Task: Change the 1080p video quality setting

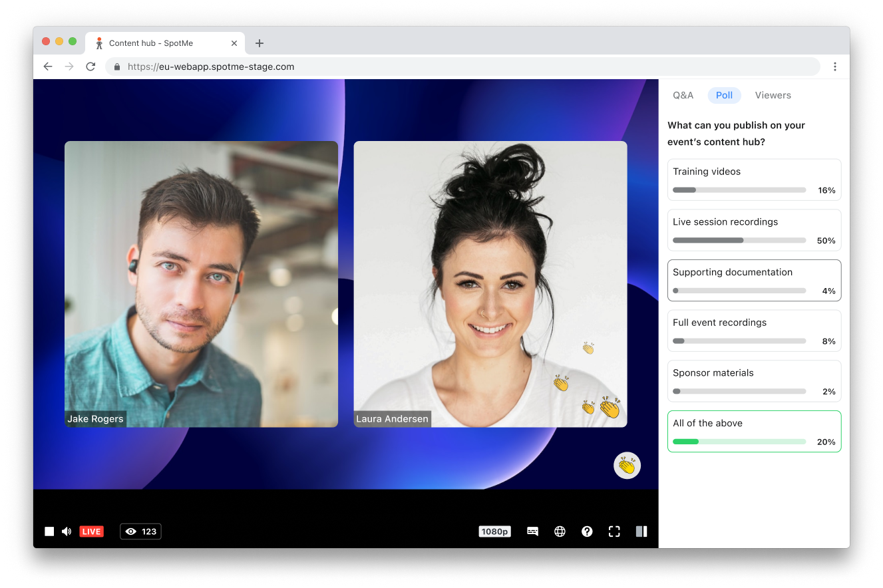Action: (x=494, y=531)
